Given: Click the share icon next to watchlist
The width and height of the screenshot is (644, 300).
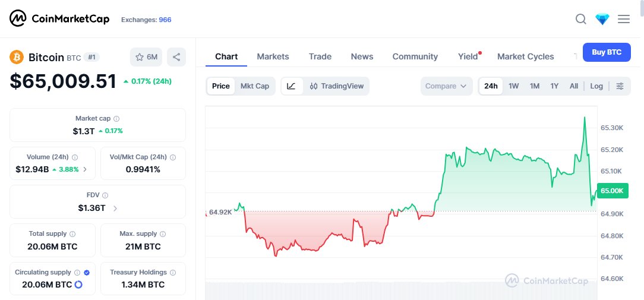Looking at the screenshot, I should tap(176, 57).
